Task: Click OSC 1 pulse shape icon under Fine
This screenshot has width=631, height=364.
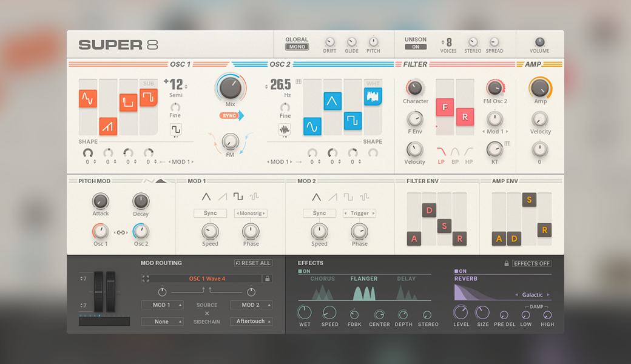Action: coord(176,129)
